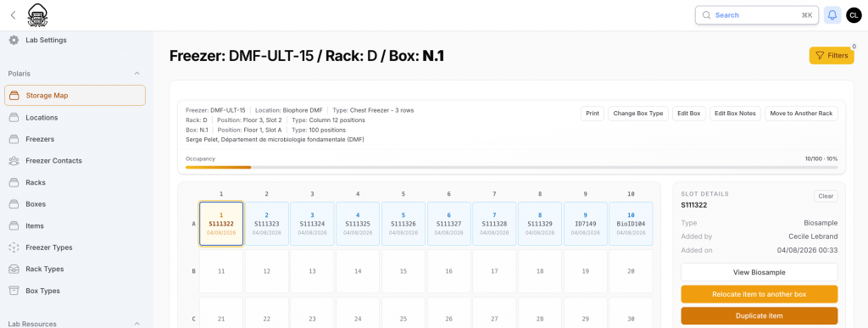
Task: Click Move to Another Rack
Action: pos(801,114)
